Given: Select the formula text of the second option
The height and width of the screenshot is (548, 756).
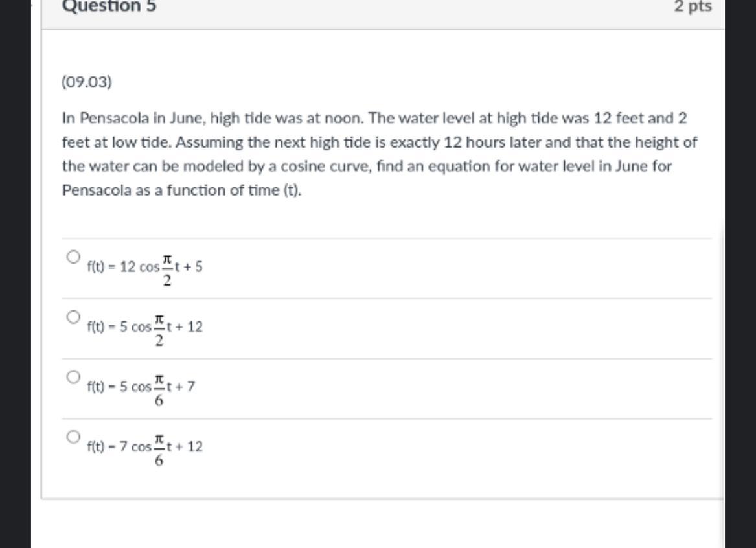Looking at the screenshot, I should click(x=144, y=328).
